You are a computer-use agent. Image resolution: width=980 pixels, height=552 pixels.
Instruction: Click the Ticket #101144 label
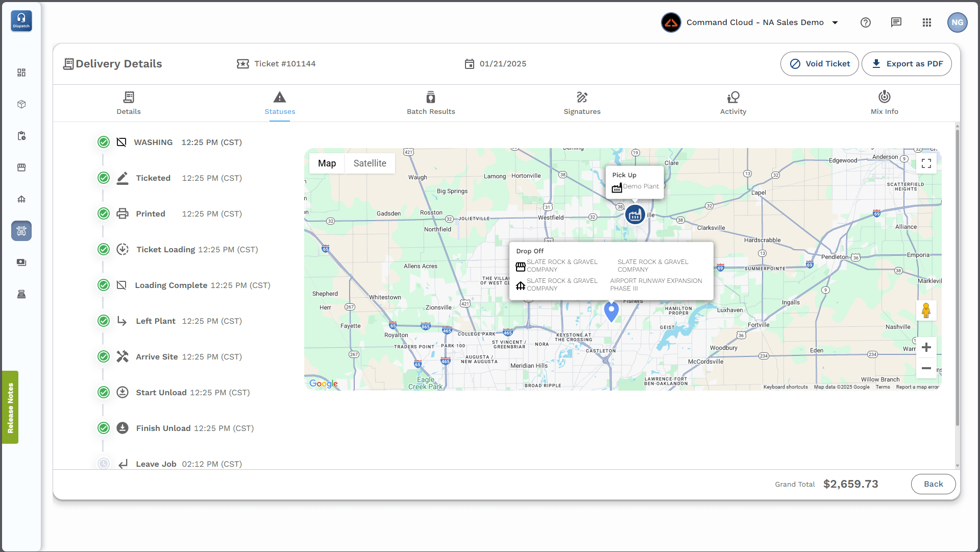[285, 64]
